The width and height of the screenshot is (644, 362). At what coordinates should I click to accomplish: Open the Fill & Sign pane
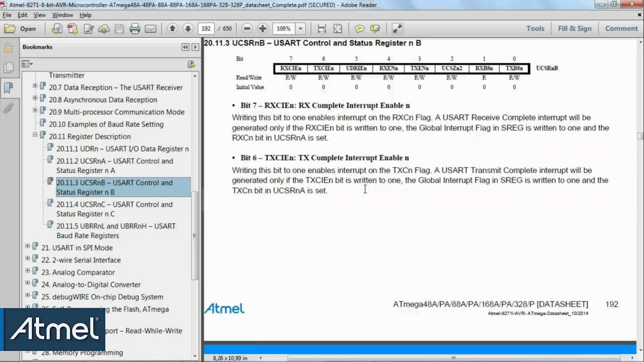[575, 29]
